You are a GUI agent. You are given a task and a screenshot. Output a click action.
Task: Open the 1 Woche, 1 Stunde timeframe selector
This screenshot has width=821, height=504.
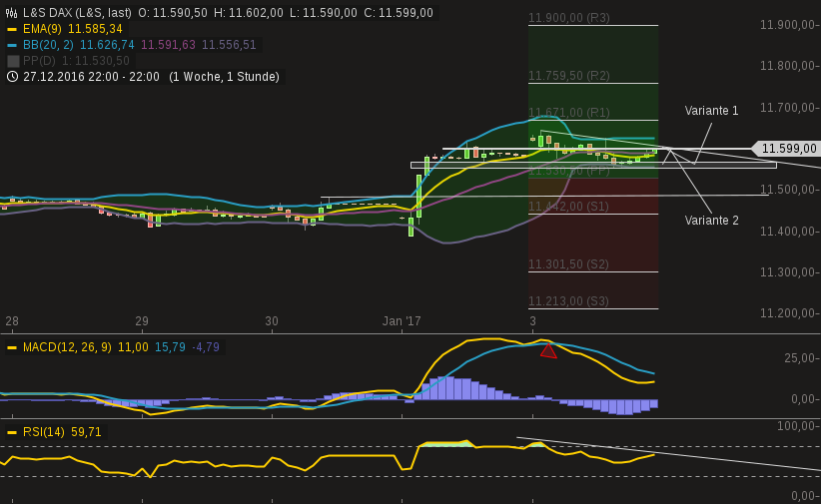(225, 77)
